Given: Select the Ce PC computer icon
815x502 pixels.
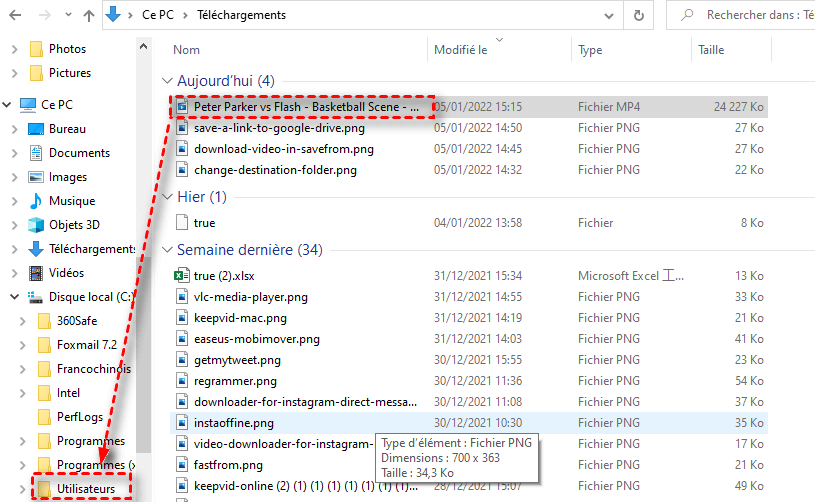Looking at the screenshot, I should point(28,105).
